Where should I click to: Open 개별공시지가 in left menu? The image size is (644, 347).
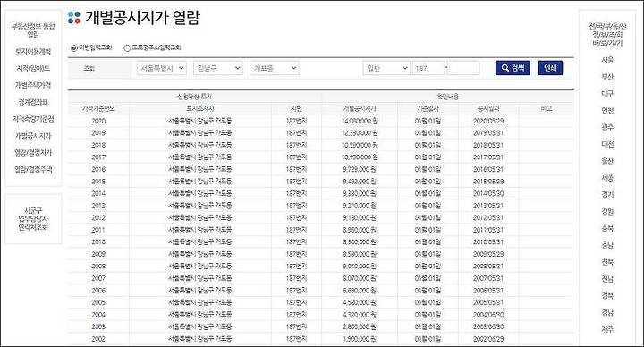coord(33,136)
